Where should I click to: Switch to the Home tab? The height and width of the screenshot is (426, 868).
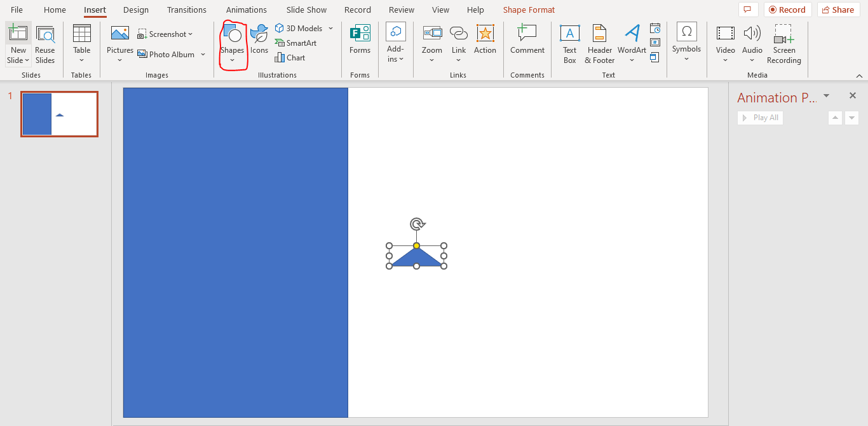coord(55,10)
